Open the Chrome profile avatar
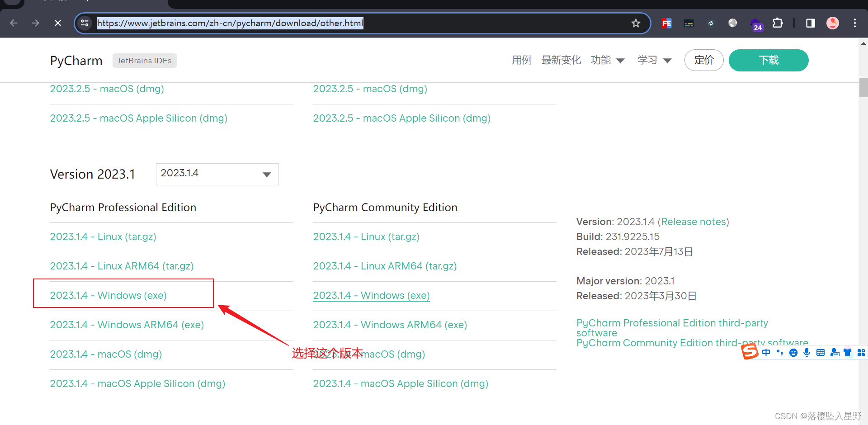 (x=833, y=23)
